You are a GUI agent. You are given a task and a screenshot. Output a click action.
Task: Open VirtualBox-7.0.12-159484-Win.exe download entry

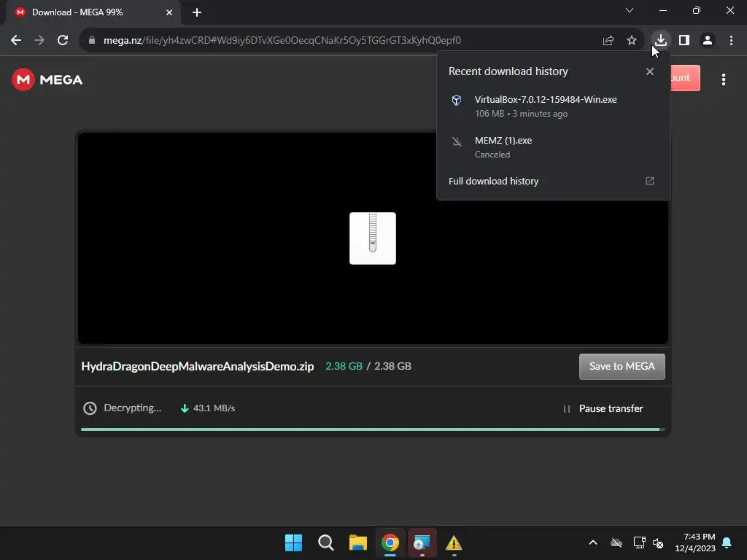[x=554, y=106]
